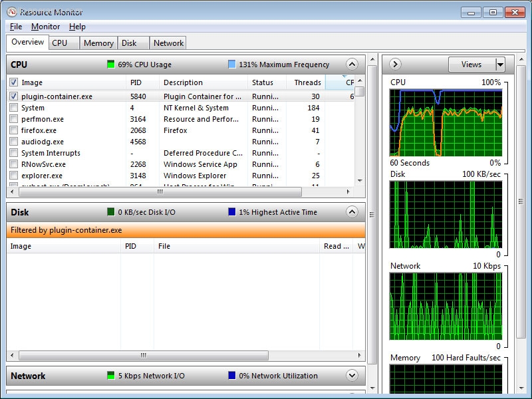Click the Disk activity graph

pyautogui.click(x=446, y=214)
